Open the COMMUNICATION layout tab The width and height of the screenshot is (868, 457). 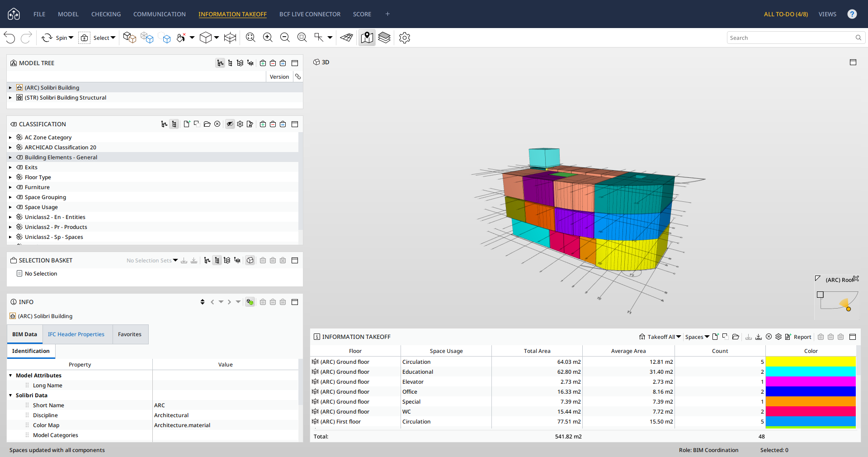[160, 14]
